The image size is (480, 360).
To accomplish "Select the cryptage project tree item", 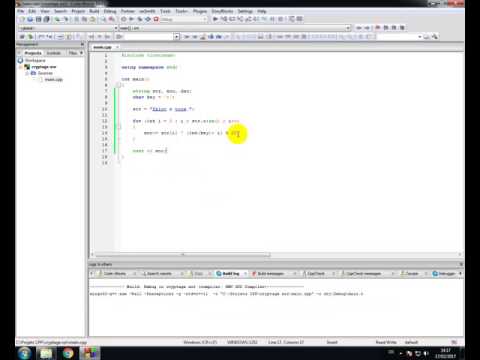I will coord(44,67).
